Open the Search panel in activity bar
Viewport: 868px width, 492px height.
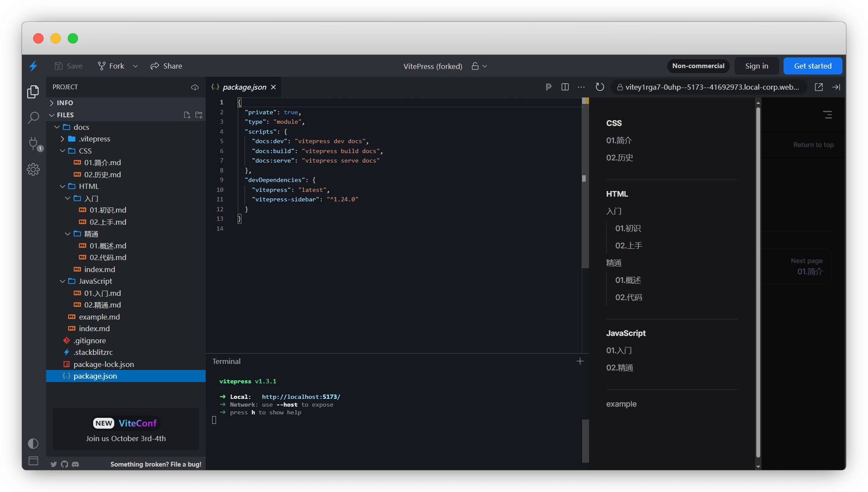pos(33,117)
